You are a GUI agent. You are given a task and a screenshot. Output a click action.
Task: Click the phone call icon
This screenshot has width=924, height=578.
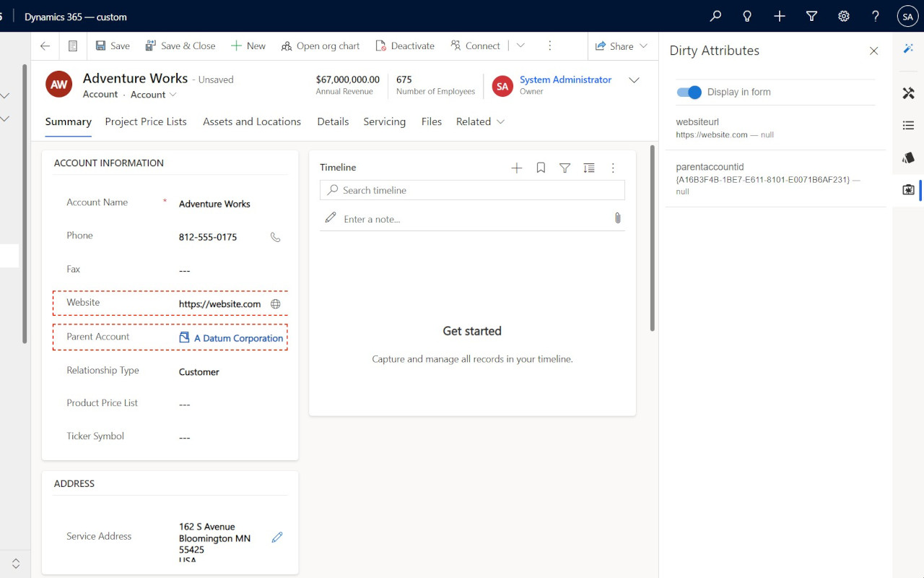click(275, 237)
